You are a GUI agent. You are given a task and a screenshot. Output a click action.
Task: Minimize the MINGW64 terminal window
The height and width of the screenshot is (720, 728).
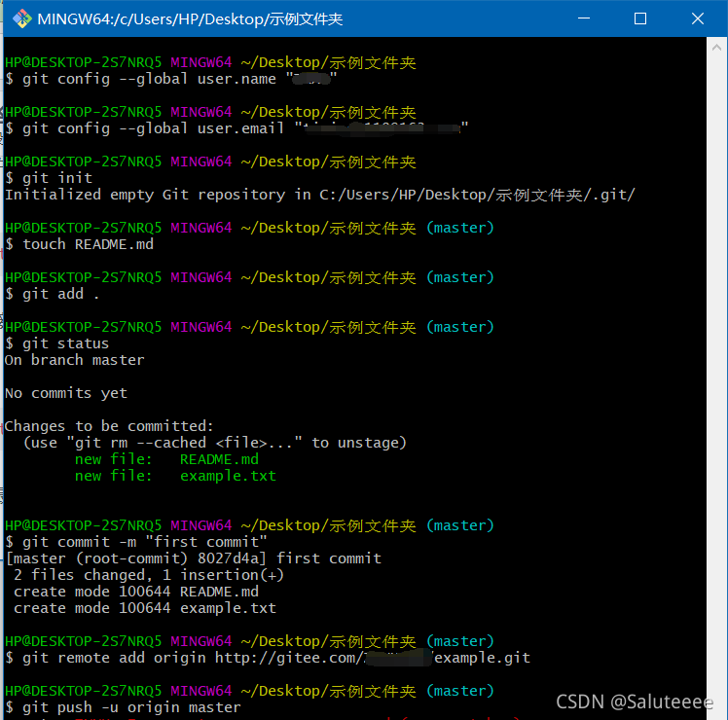[584, 18]
